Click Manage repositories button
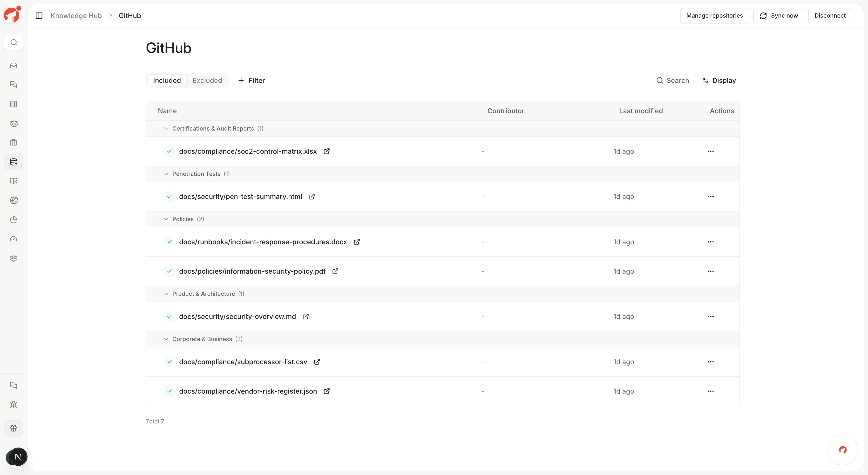868x475 pixels. (x=714, y=15)
